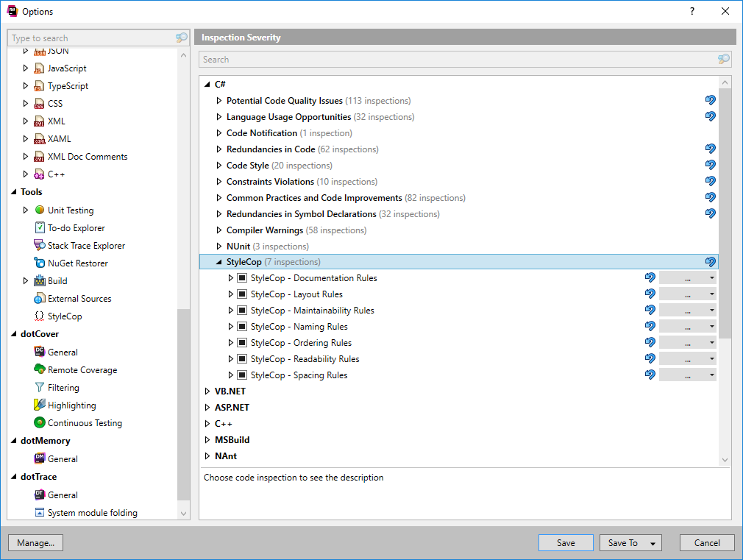Screen dimensions: 743x560
Task: Toggle StyleCop - Maintainability Rules checkbox
Action: (242, 310)
